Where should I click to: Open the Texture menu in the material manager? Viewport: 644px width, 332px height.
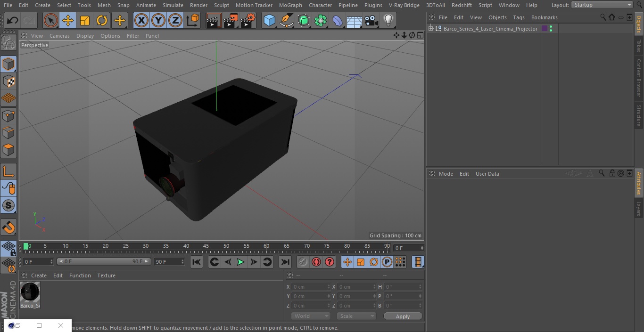point(106,275)
